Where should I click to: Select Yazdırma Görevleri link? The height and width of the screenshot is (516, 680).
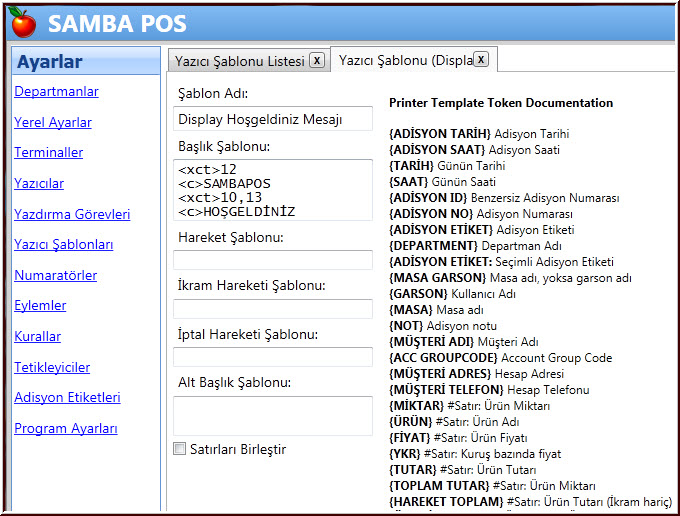72,215
